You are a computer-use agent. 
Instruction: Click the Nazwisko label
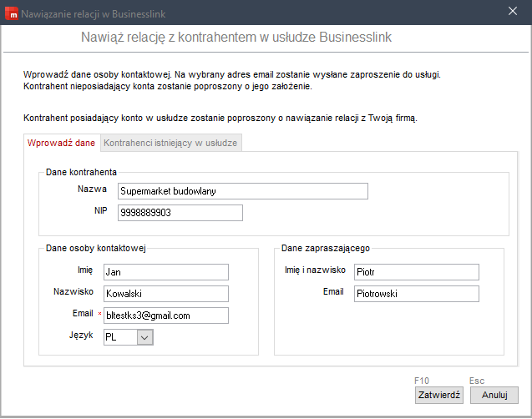pos(73,291)
